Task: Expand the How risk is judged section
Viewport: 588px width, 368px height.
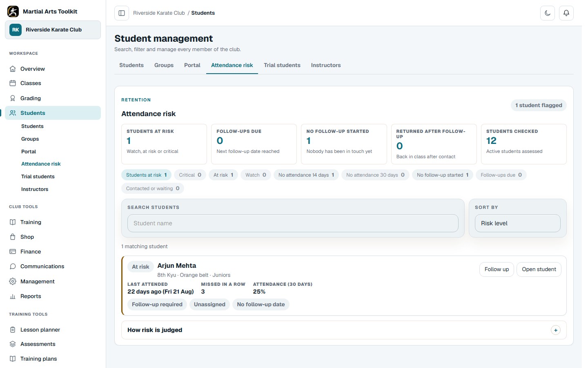Action: click(x=344, y=330)
